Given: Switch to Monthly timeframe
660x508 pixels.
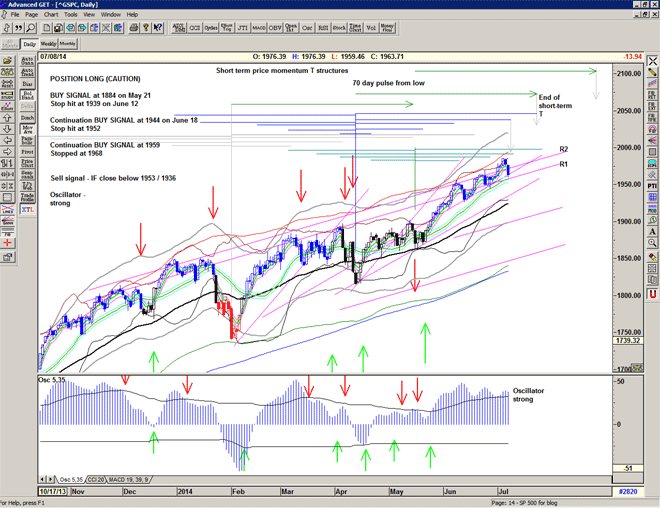Looking at the screenshot, I should [67, 44].
